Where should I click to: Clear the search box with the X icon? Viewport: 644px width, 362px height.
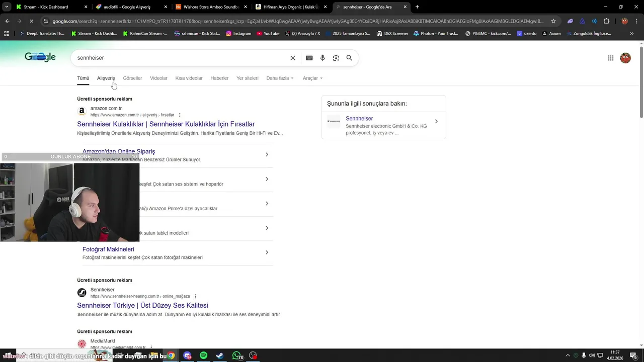(x=293, y=58)
